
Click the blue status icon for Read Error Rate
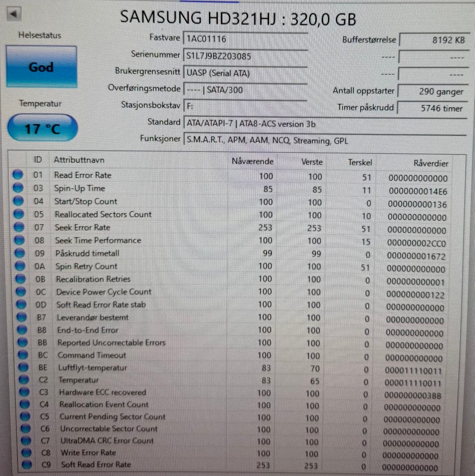tap(18, 175)
